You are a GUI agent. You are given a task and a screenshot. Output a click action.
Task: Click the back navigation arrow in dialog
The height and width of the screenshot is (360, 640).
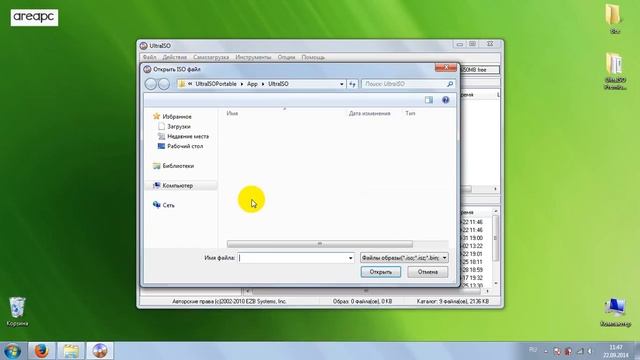(151, 84)
